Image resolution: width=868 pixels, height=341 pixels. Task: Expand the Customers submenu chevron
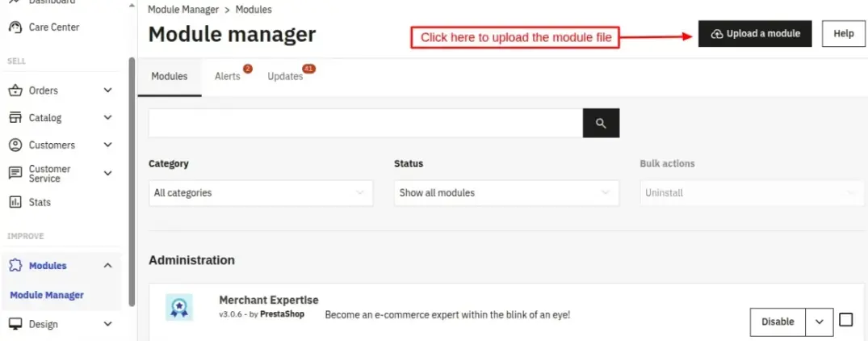108,145
